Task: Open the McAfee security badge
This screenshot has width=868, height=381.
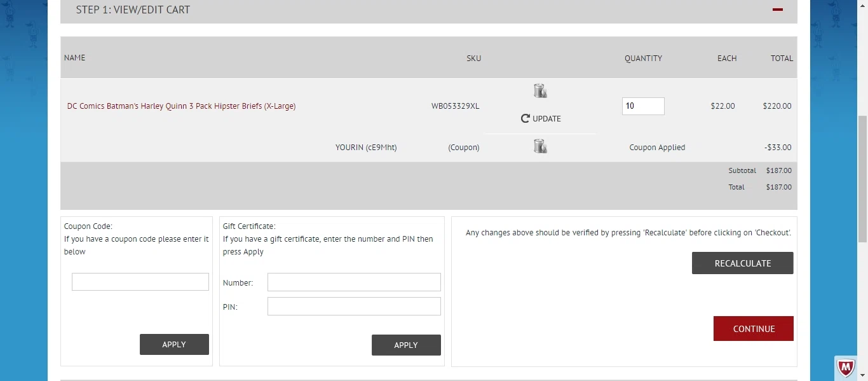Action: [x=845, y=368]
